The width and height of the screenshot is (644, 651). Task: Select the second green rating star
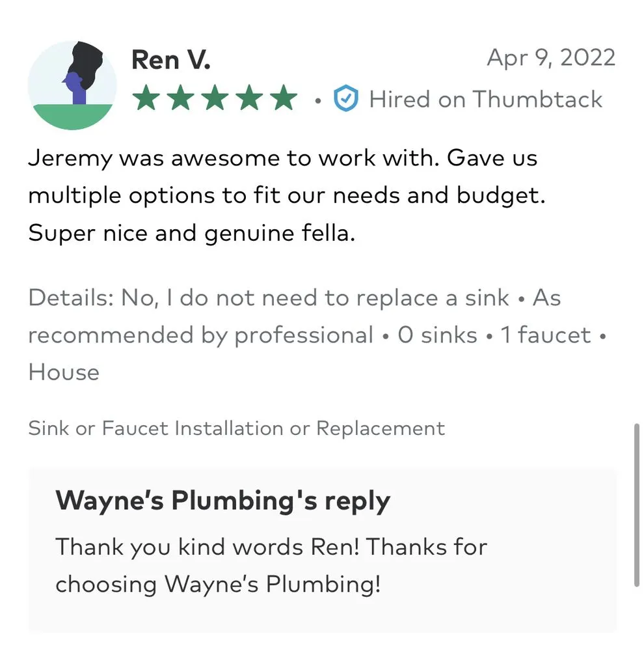click(x=180, y=98)
